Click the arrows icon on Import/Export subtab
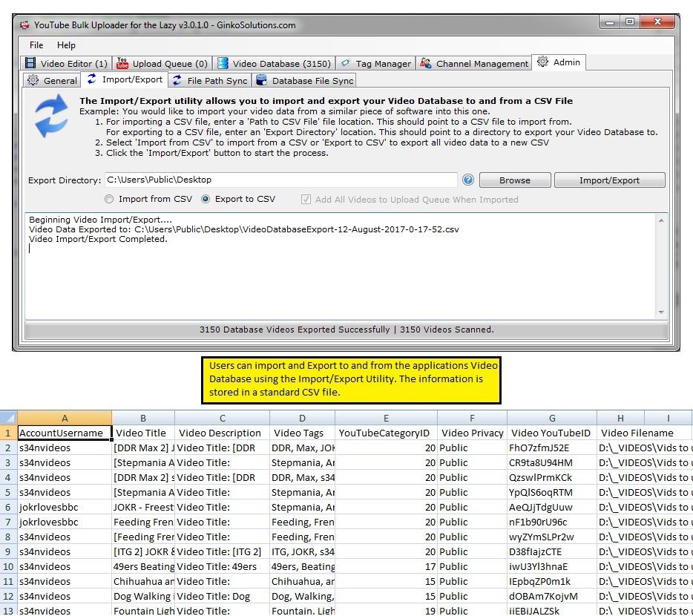 click(92, 79)
